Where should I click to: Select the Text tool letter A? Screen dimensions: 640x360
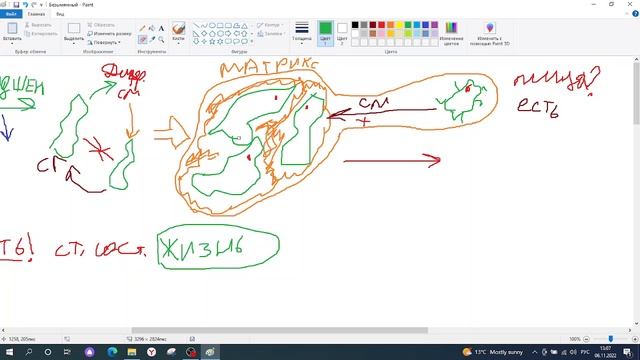tap(161, 28)
